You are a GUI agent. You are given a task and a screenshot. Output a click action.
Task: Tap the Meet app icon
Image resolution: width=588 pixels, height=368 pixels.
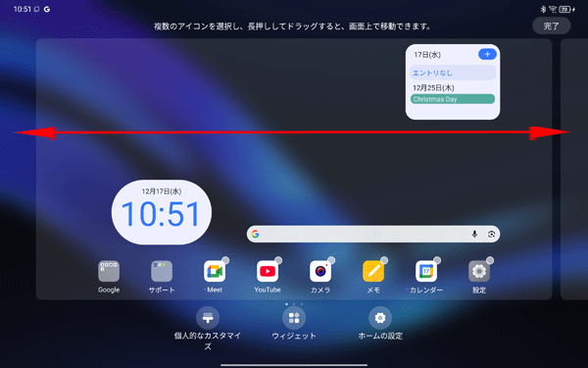tap(215, 271)
